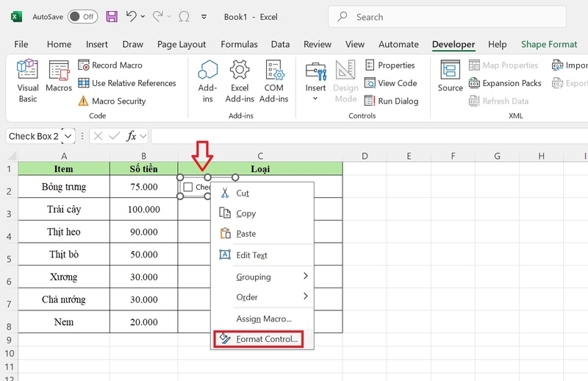Open the XML Source pane
This screenshot has width=588, height=381.
(450, 76)
